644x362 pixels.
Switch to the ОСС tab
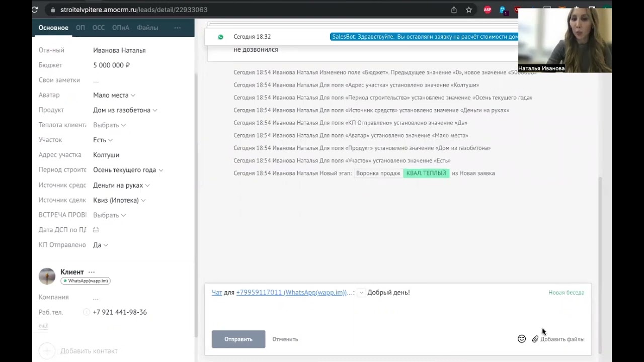click(99, 28)
